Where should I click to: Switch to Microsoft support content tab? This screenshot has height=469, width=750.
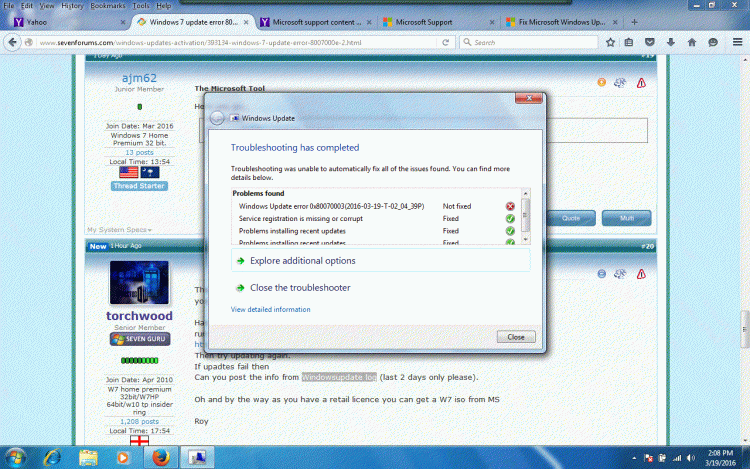click(x=316, y=22)
